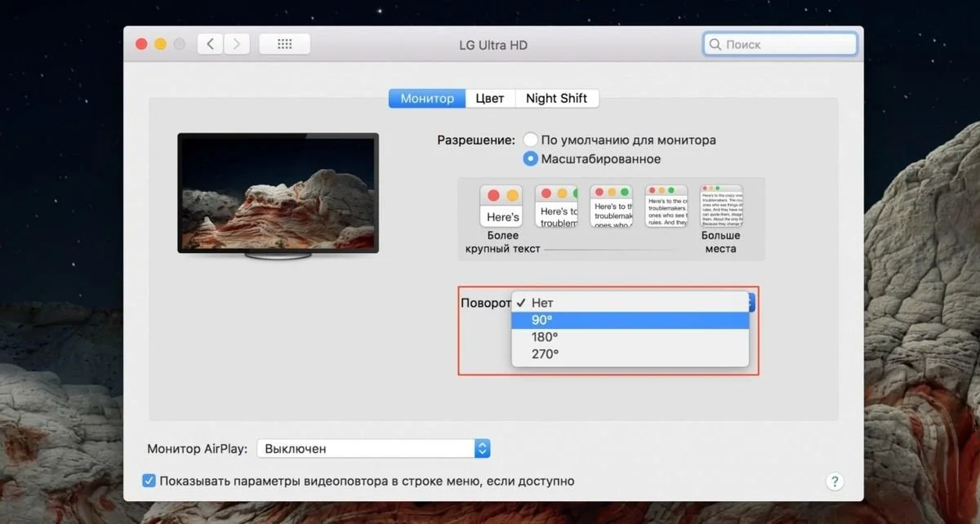Click the magnifier icon in the search field
The width and height of the screenshot is (980, 524).
click(715, 44)
